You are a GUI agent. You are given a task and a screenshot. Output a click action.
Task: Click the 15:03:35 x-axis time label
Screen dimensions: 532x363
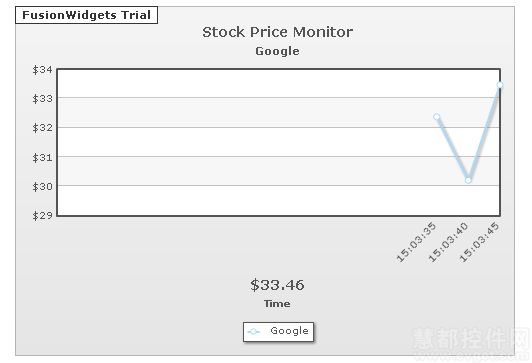[416, 242]
